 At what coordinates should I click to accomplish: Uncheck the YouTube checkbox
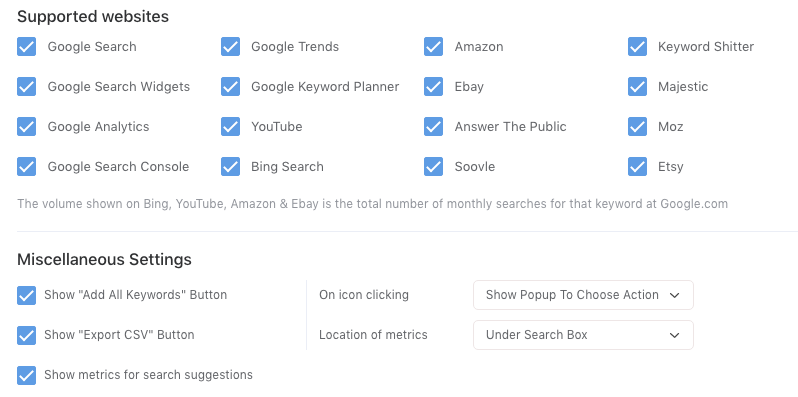click(x=230, y=127)
